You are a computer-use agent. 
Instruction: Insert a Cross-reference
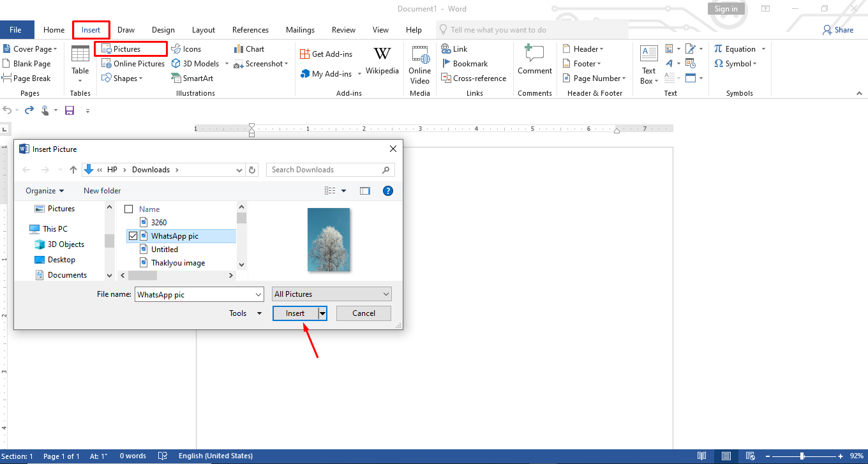[x=474, y=78]
